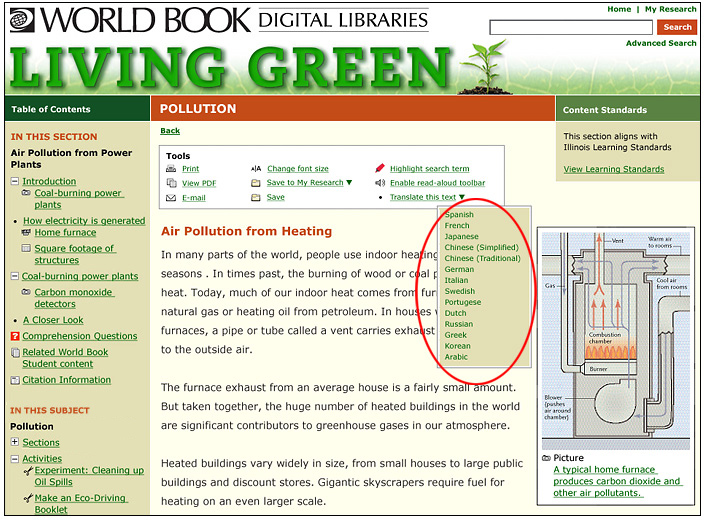Image resolution: width=710 pixels, height=526 pixels.
Task: Click the red highlighter marker icon
Action: (380, 168)
